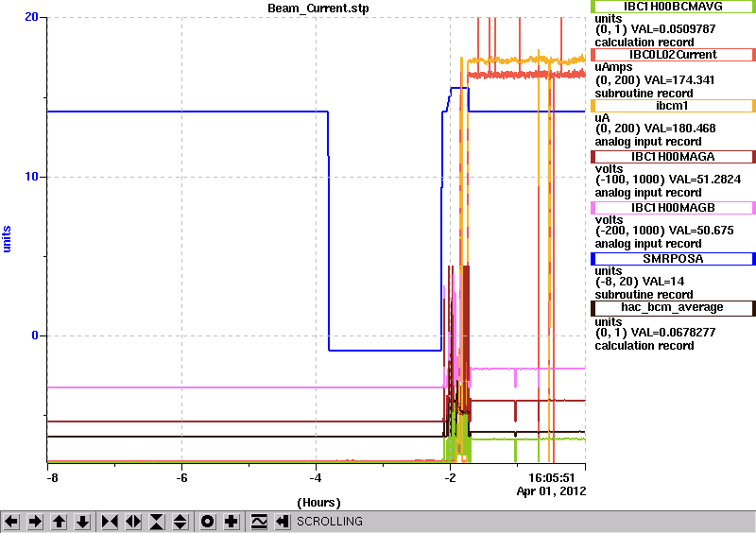This screenshot has height=533, width=756.
Task: Shift the plot down with down arrow
Action: pos(83,522)
